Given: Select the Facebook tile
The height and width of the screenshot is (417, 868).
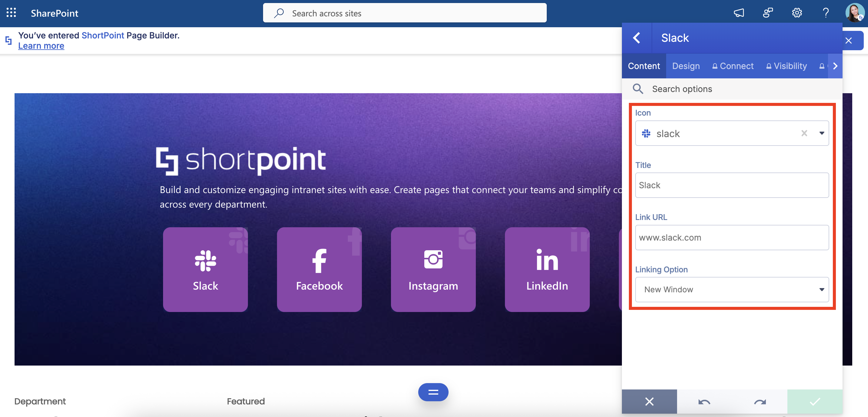Looking at the screenshot, I should click(x=319, y=269).
